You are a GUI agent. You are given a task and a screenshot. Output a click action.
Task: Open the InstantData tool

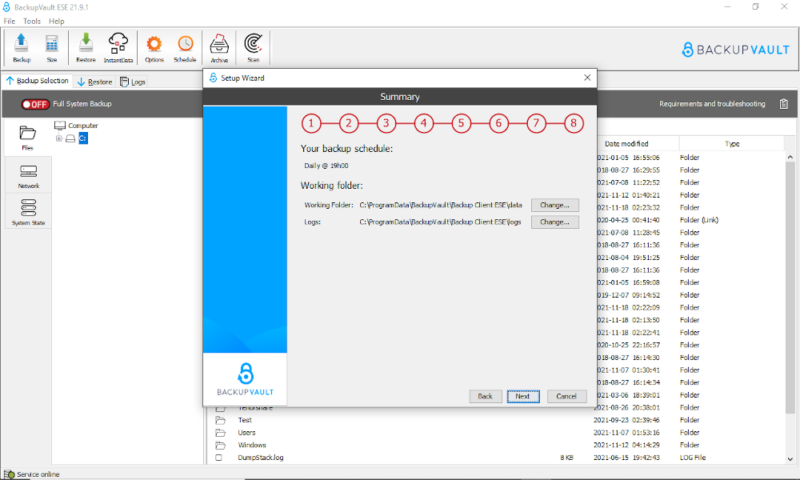118,47
